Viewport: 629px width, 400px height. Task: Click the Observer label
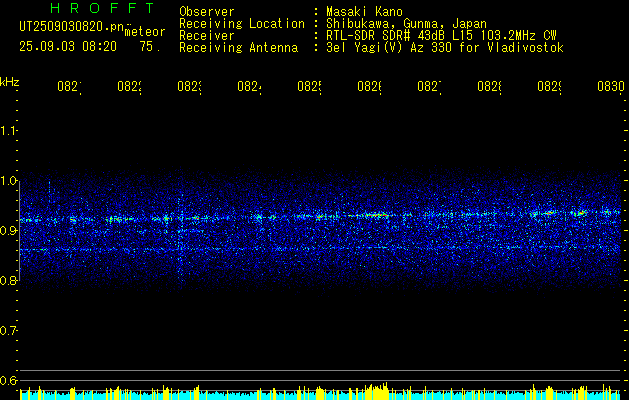(x=207, y=12)
